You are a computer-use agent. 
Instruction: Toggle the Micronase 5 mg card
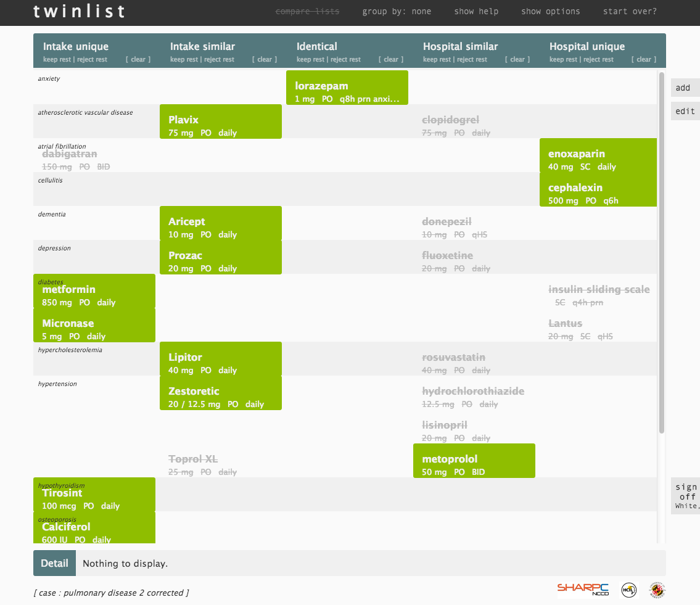[94, 325]
